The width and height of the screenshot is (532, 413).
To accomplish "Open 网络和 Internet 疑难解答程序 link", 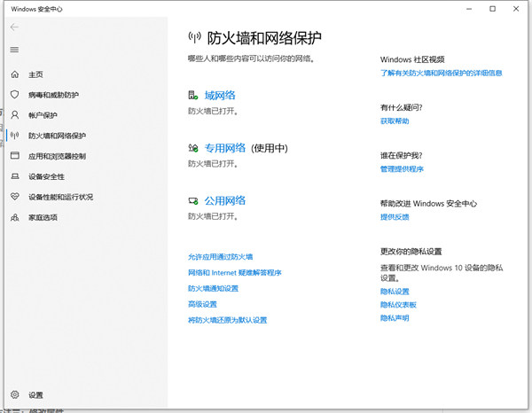I will (x=235, y=273).
